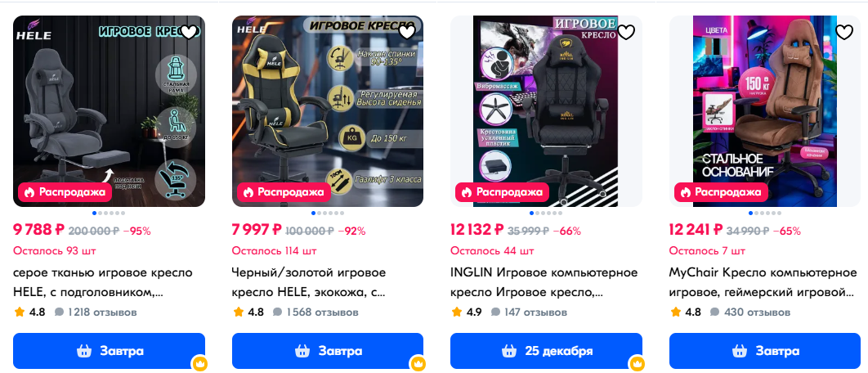Select image carousel dots under MyChair photo
This screenshot has height=373, width=868.
click(x=765, y=213)
